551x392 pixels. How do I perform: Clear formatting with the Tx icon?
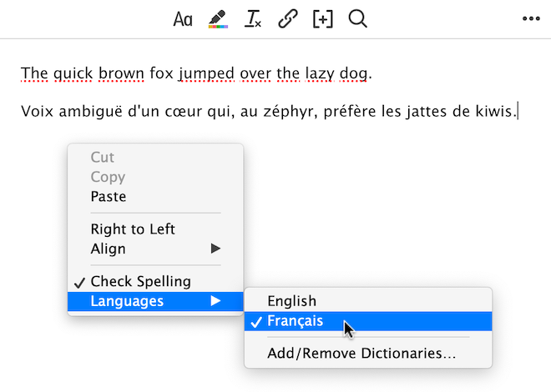point(252,19)
